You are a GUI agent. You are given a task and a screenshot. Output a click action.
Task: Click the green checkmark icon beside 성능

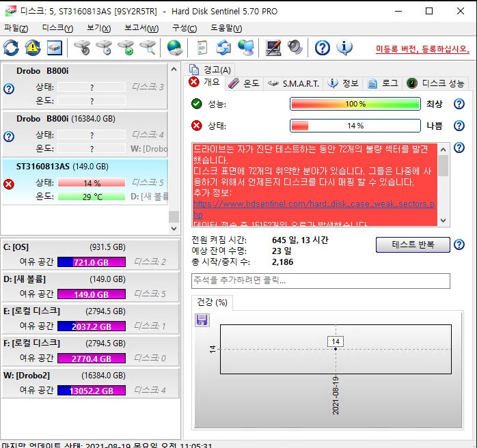click(x=197, y=104)
